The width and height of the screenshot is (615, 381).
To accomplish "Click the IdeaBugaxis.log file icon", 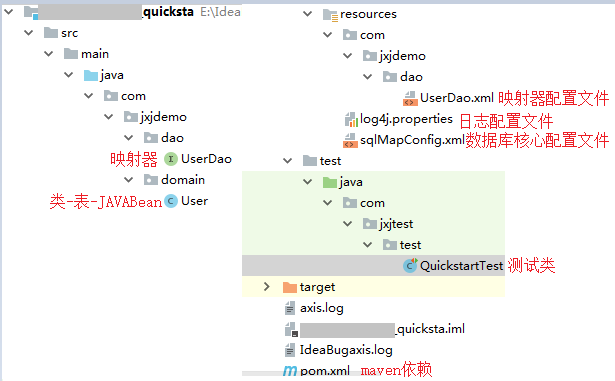I will click(x=290, y=350).
